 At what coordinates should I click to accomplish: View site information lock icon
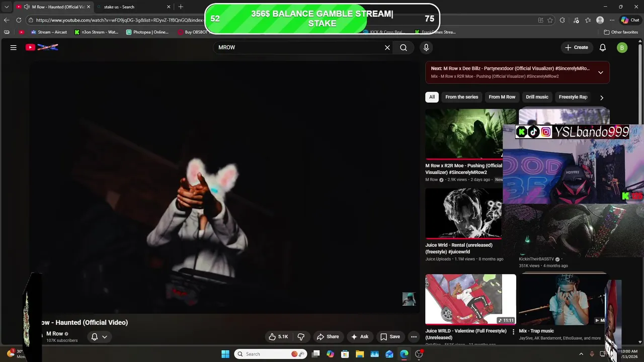(x=31, y=20)
